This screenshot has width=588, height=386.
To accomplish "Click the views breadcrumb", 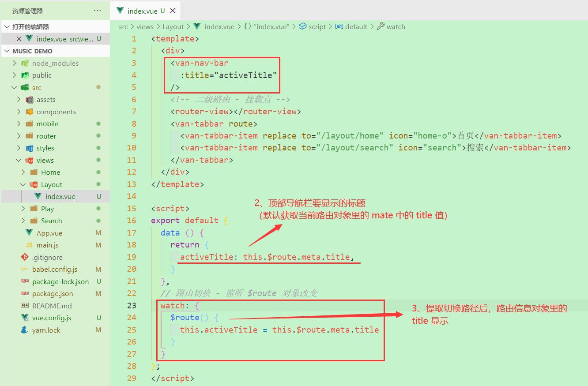I will click(145, 27).
